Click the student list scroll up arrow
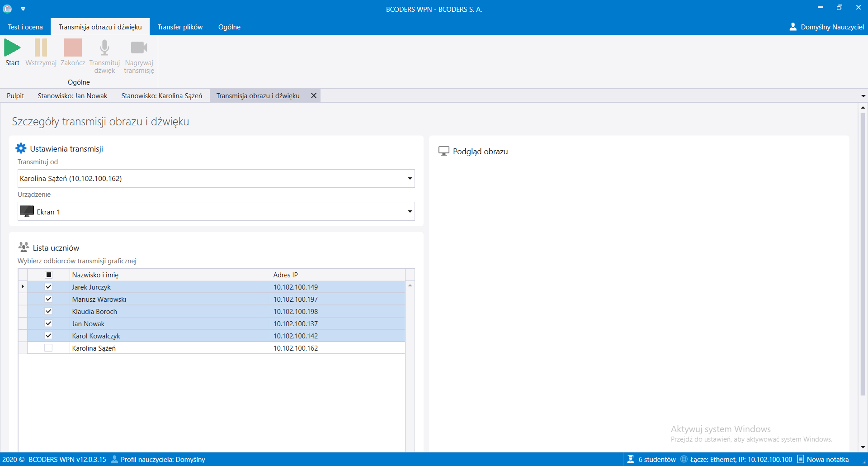The image size is (868, 466). click(x=410, y=285)
